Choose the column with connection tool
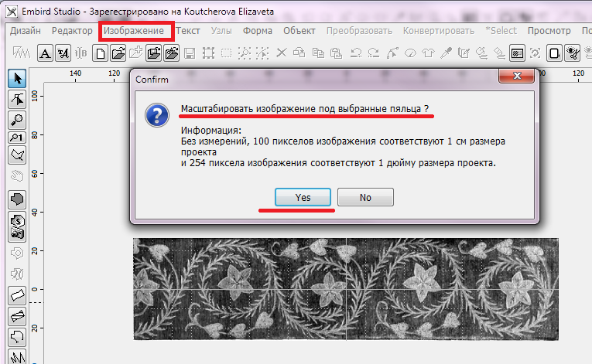The height and width of the screenshot is (364, 592). (x=17, y=316)
